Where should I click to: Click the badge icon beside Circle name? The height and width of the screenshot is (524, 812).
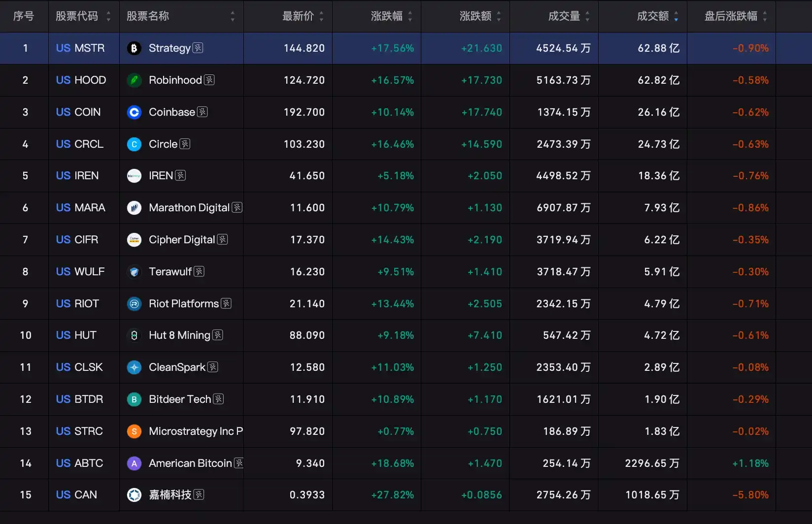pos(185,144)
